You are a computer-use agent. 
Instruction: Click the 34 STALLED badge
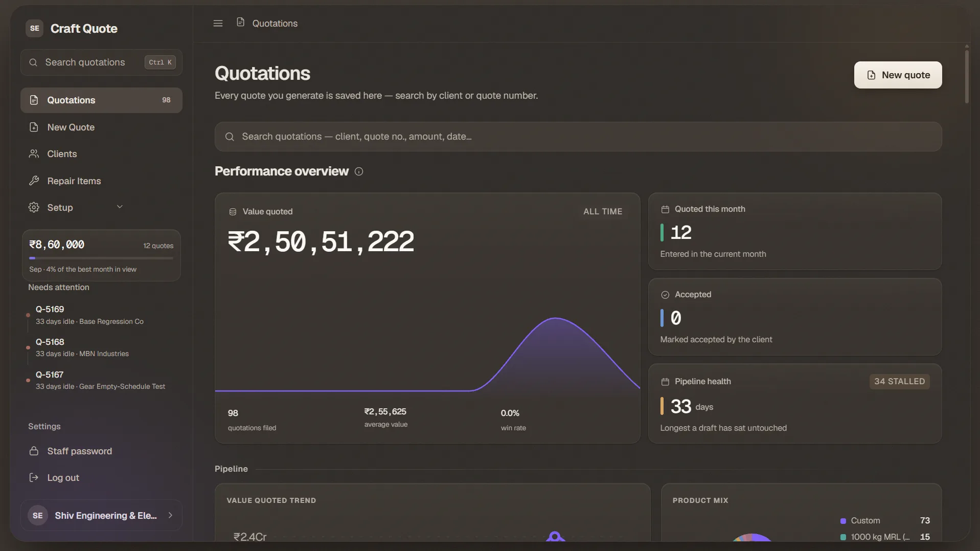click(899, 382)
